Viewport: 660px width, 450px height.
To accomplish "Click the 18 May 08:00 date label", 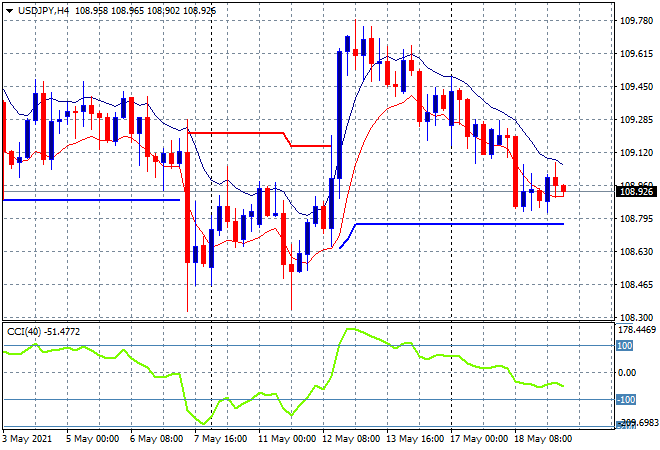I will coord(543,439).
